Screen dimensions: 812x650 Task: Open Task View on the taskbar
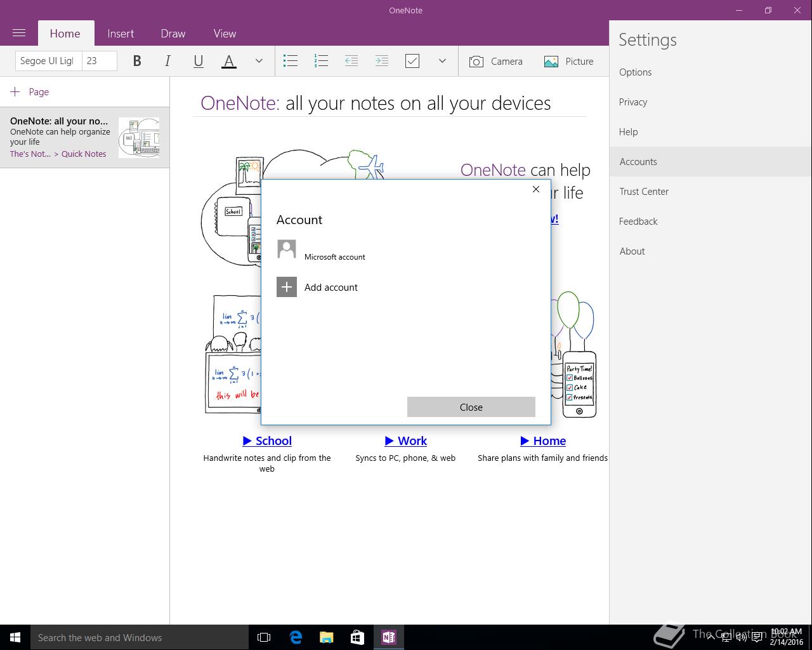(x=264, y=637)
